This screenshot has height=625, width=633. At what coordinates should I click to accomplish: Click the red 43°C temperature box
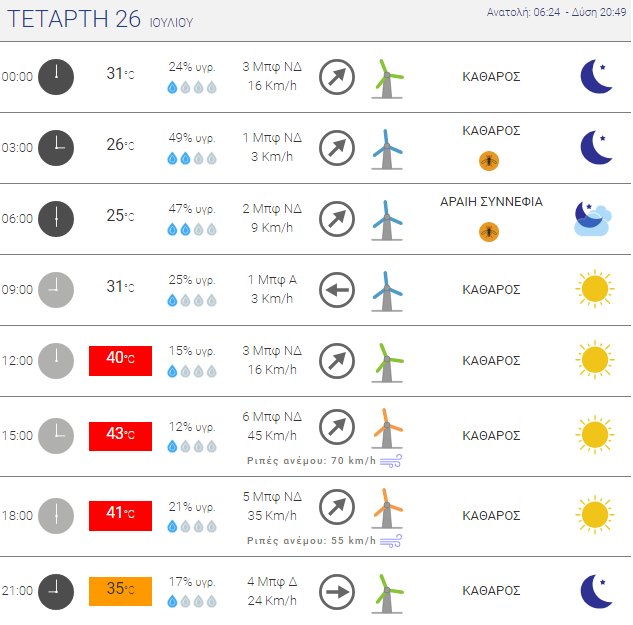point(120,436)
